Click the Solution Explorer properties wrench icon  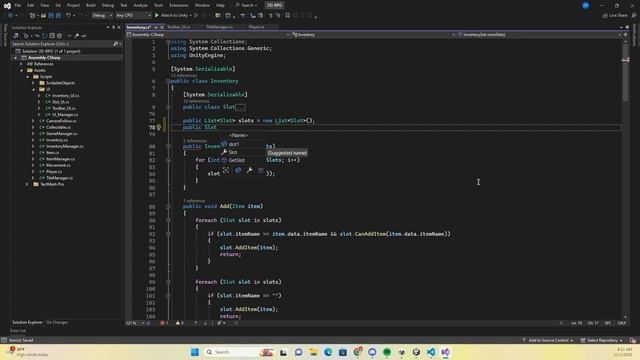click(76, 36)
